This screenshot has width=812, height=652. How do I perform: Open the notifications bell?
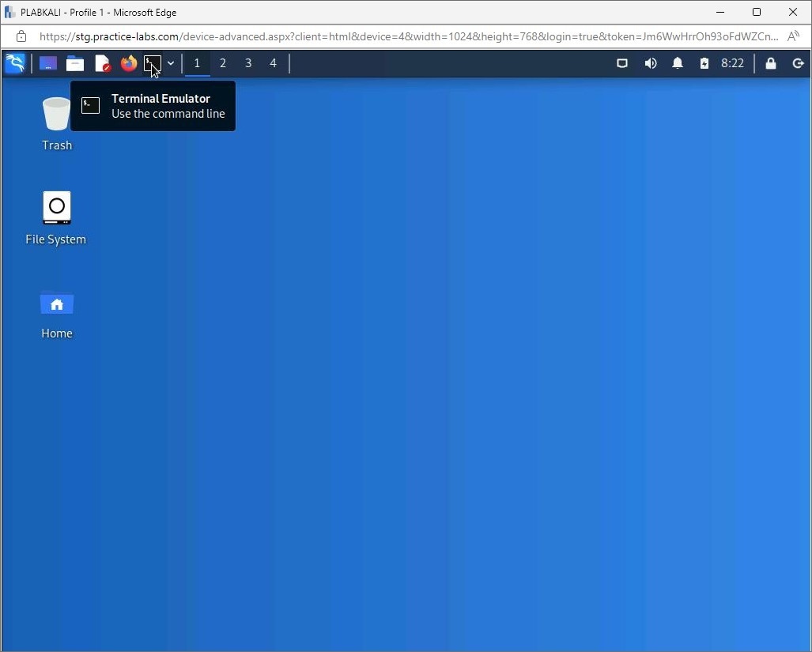coord(678,63)
